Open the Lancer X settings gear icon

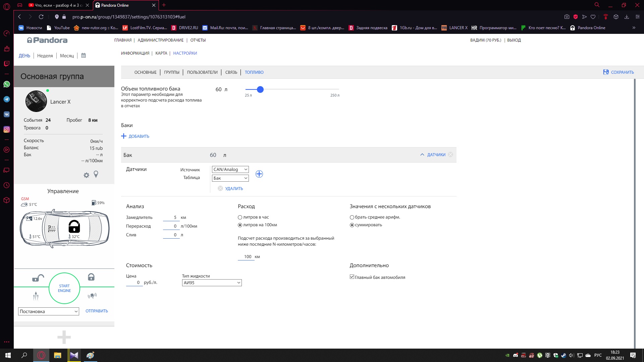tap(86, 175)
